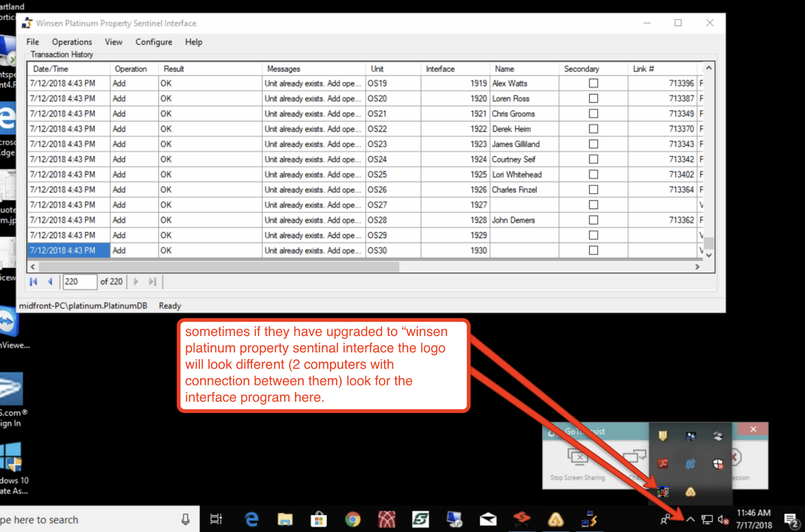Open the Operations menu

72,42
